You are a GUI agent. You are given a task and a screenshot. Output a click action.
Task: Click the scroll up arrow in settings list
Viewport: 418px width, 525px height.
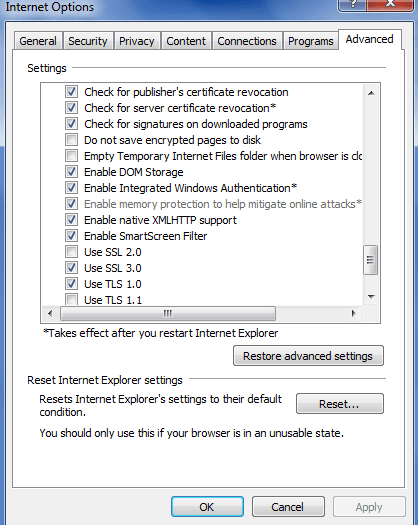371,93
